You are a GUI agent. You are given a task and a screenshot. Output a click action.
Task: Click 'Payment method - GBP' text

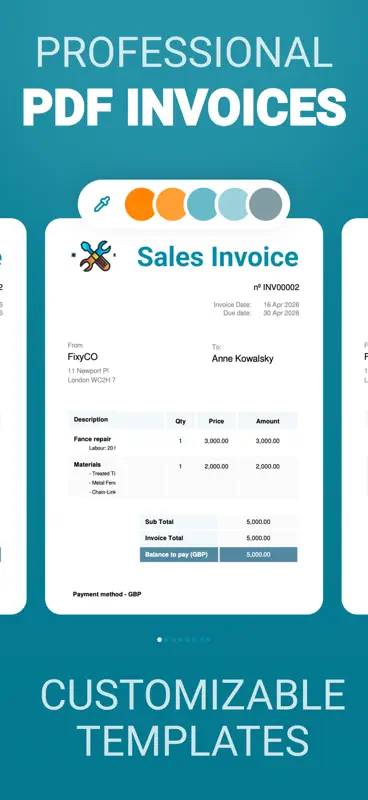[x=107, y=594]
